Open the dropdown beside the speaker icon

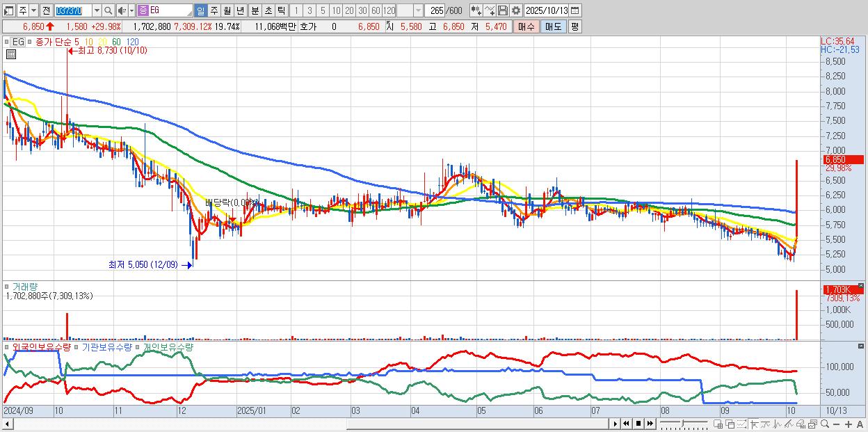[131, 10]
